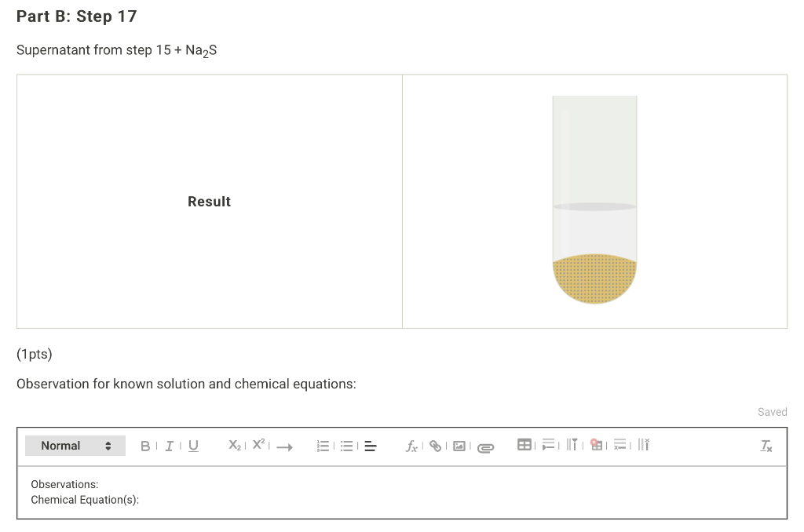The height and width of the screenshot is (532, 804).
Task: Toggle italic formatting on
Action: coord(169,446)
